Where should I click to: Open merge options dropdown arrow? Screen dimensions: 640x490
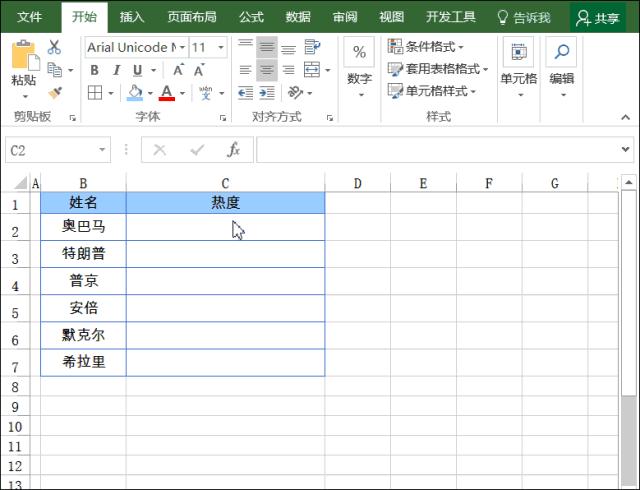coord(327,71)
